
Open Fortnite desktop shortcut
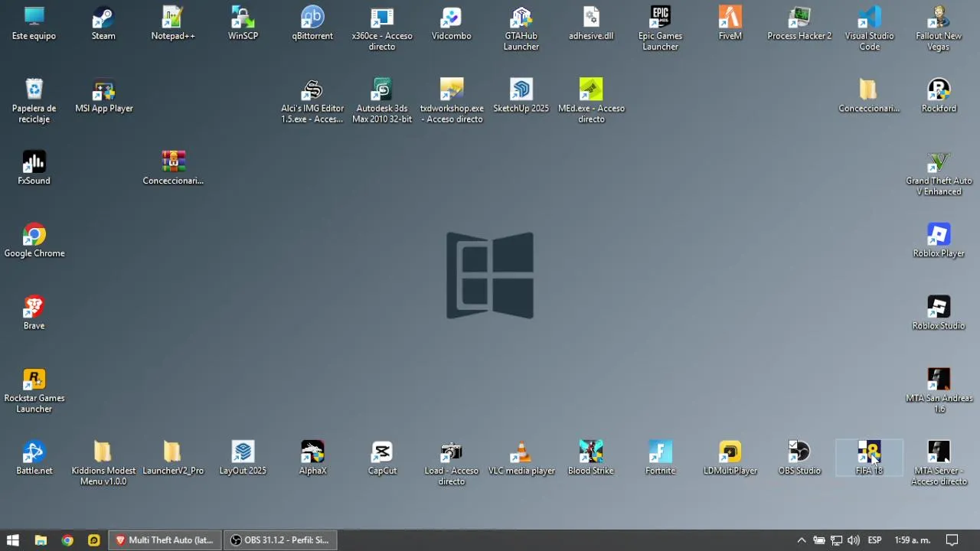tap(661, 458)
